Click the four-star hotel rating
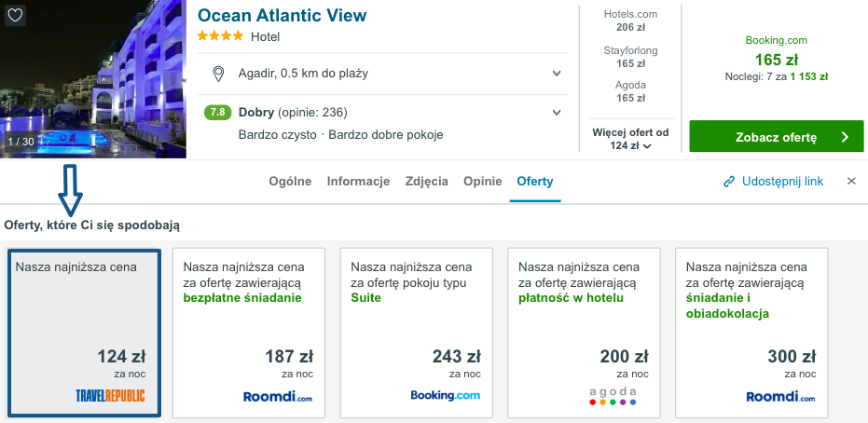This screenshot has height=423, width=868. tap(221, 37)
